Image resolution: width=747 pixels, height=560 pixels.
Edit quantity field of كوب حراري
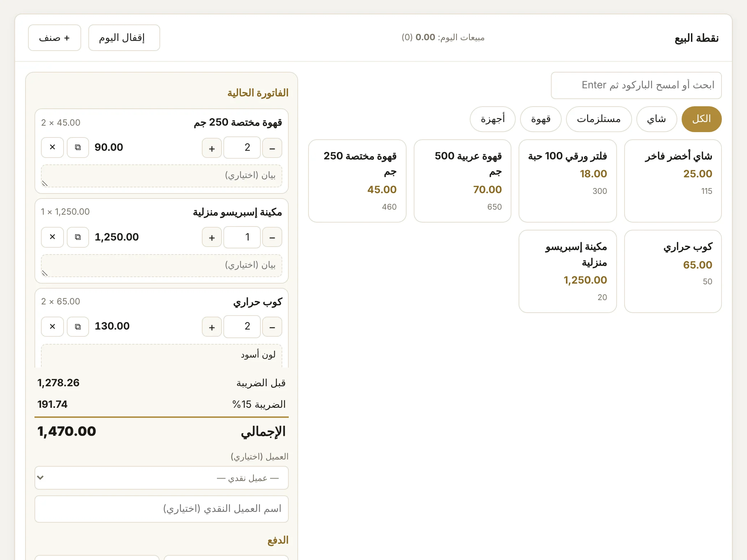point(242,326)
